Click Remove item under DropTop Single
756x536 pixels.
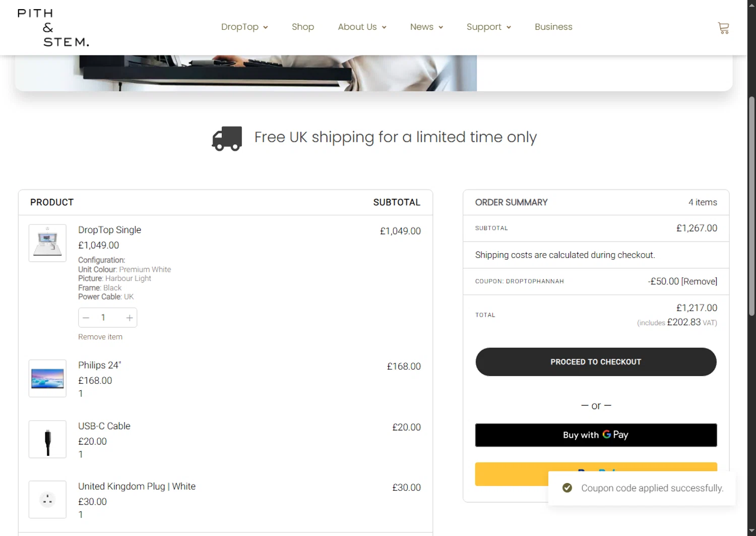pyautogui.click(x=100, y=337)
